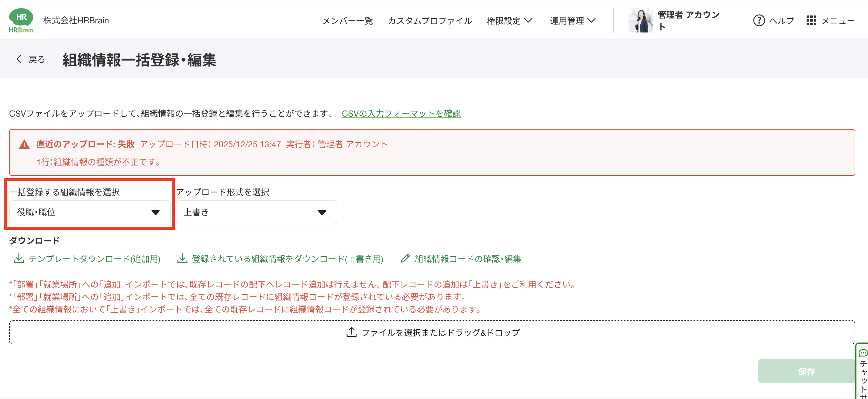This screenshot has width=868, height=399.
Task: Click the HRBrain logo icon
Action: [x=21, y=20]
